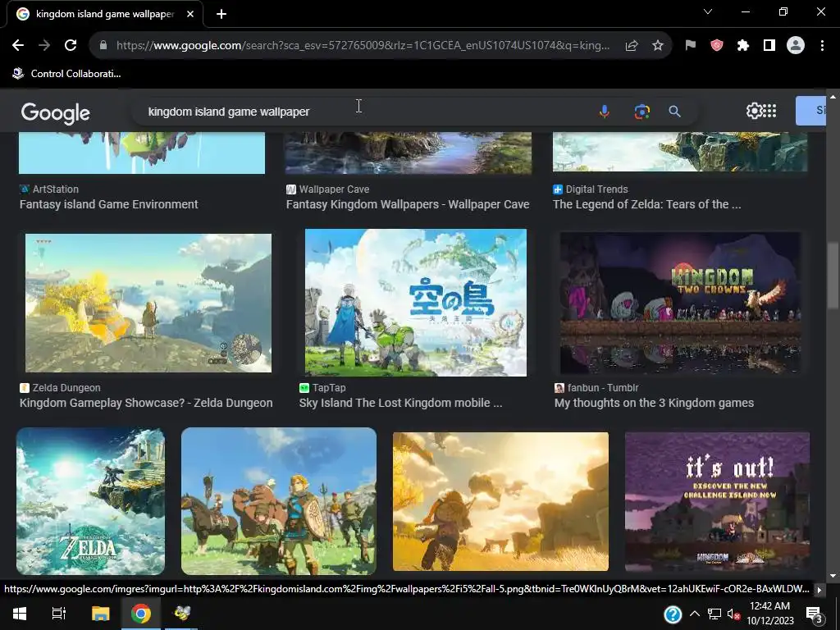
Task: Open File Explorer from taskbar
Action: [x=100, y=614]
